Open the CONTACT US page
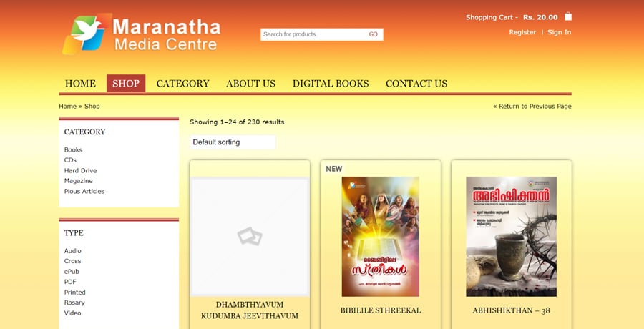Image resolution: width=644 pixels, height=329 pixels. [x=416, y=84]
